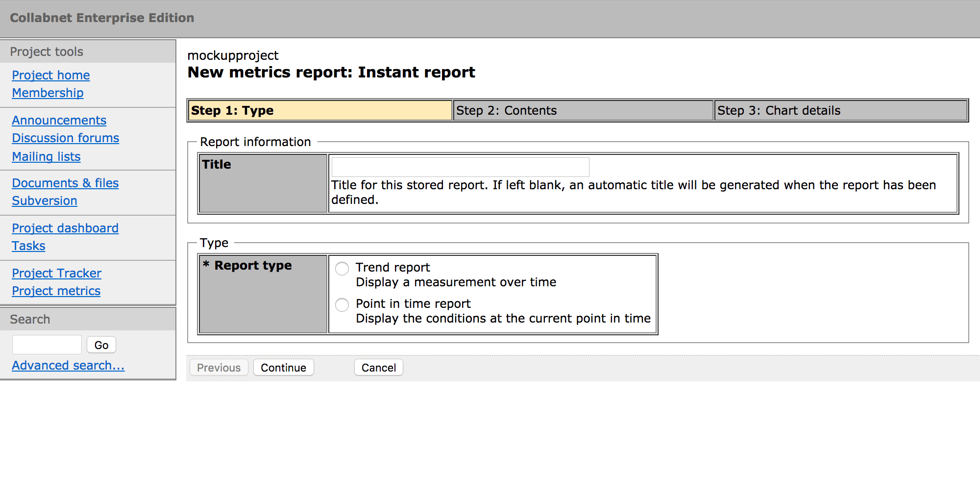Click the Previous button
This screenshot has width=980, height=500.
(x=219, y=368)
